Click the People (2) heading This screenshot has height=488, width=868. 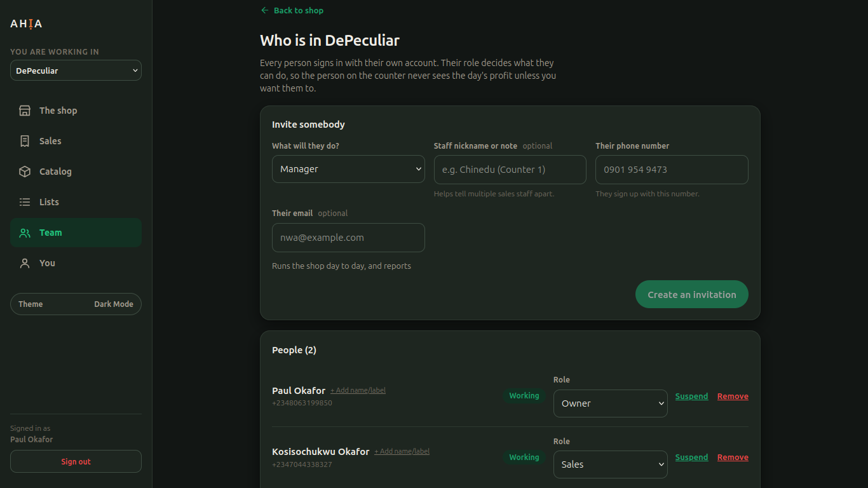click(294, 350)
